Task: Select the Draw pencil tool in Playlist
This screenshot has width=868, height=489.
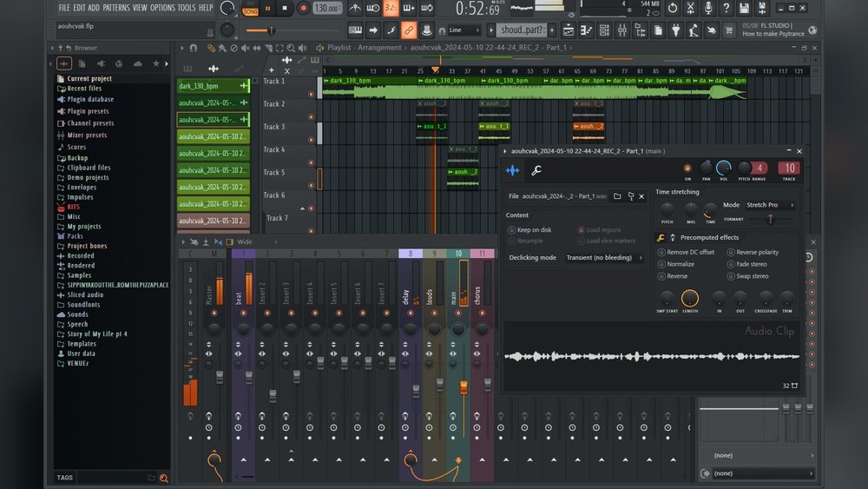Action: click(x=211, y=48)
